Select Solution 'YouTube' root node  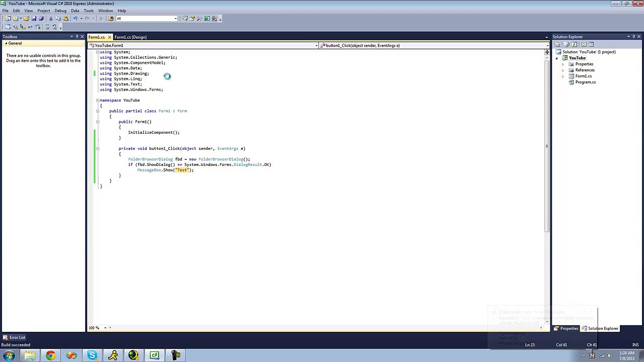[x=589, y=52]
